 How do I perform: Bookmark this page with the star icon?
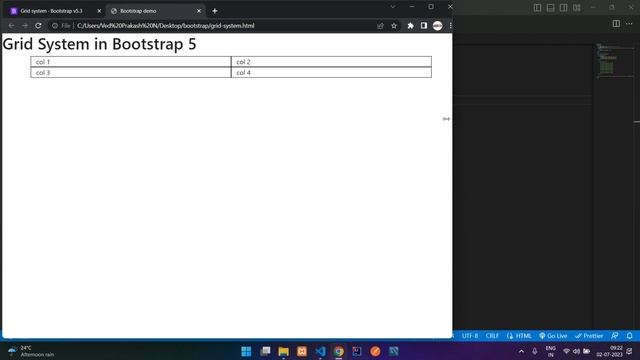[394, 25]
